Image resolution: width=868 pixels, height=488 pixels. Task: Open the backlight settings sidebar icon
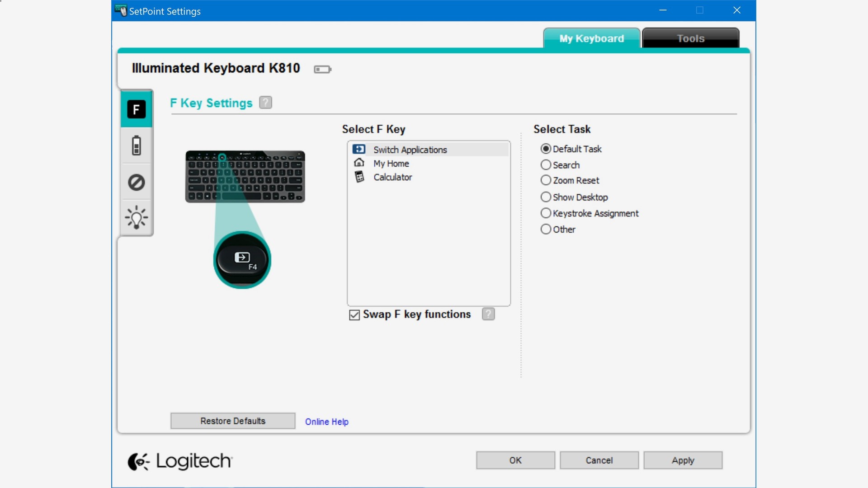point(136,218)
